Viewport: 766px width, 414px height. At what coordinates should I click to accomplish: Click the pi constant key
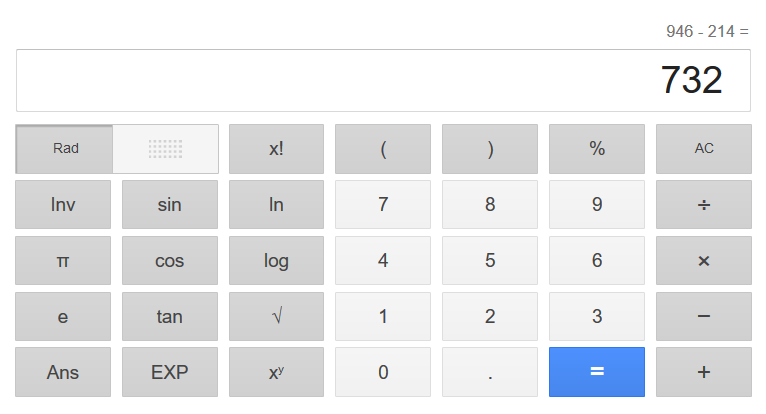tap(63, 261)
